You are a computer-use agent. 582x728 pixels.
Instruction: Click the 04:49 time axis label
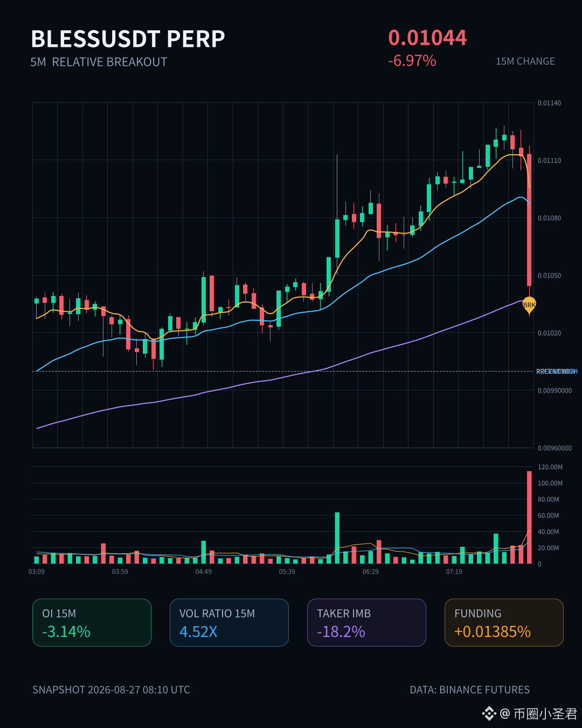point(204,572)
